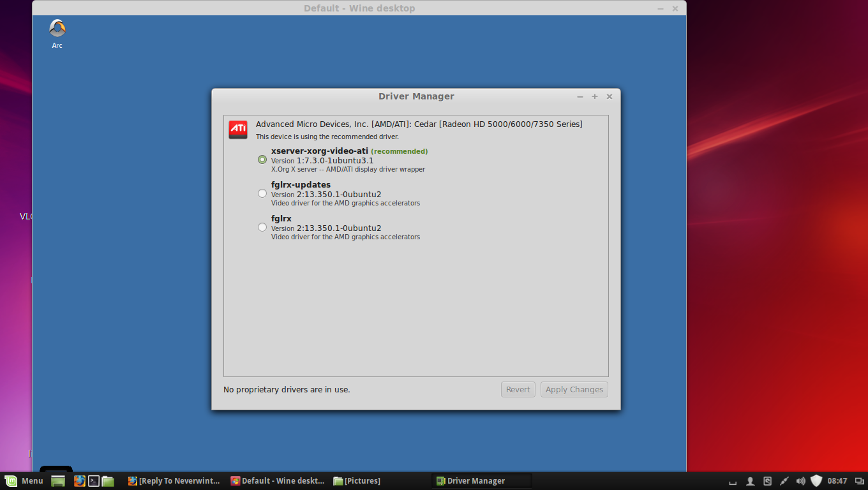Open the Mint Menu button
Image resolution: width=868 pixels, height=490 pixels.
(24, 481)
